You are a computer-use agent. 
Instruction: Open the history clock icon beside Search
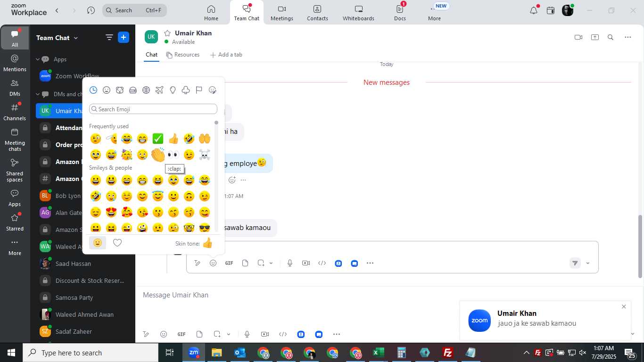(x=91, y=10)
